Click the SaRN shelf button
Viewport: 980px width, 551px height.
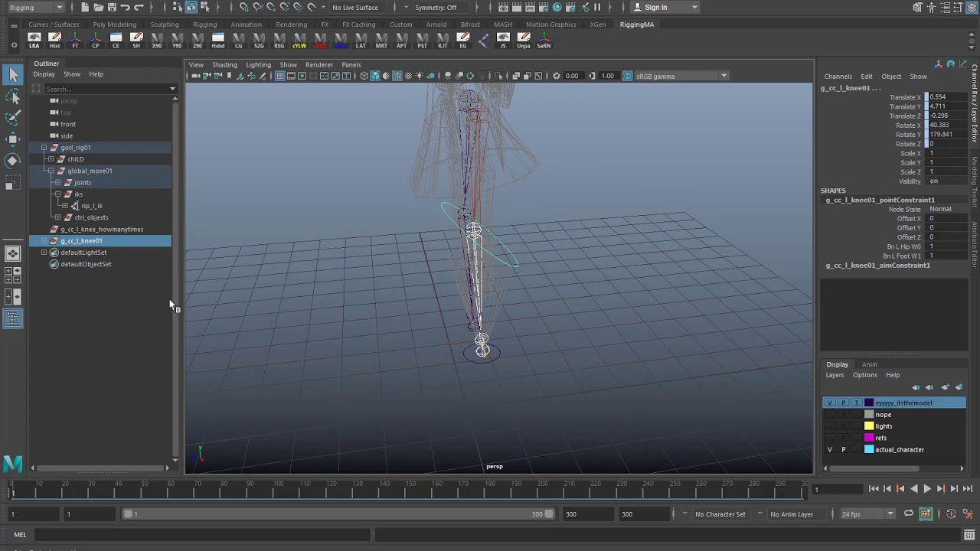pyautogui.click(x=544, y=41)
